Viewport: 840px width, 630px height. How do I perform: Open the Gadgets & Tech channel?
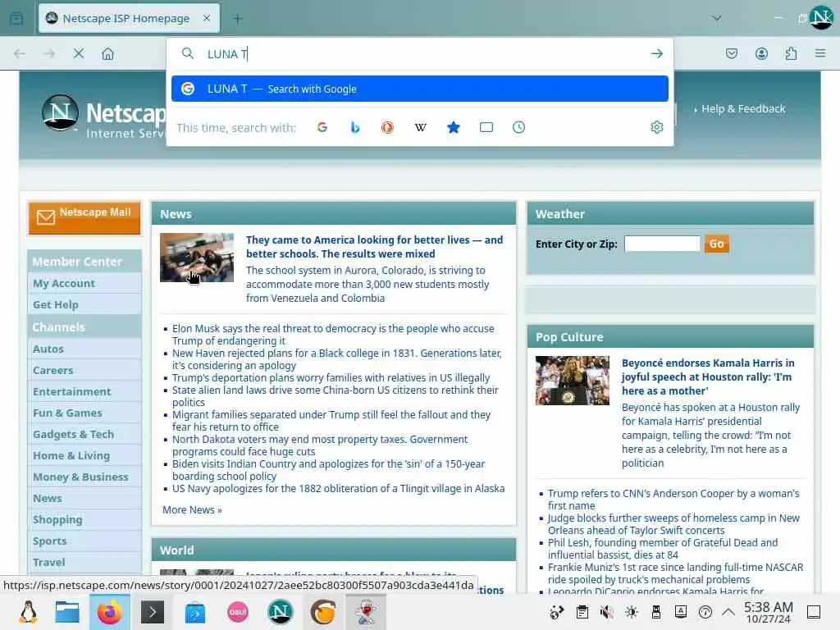tap(73, 435)
